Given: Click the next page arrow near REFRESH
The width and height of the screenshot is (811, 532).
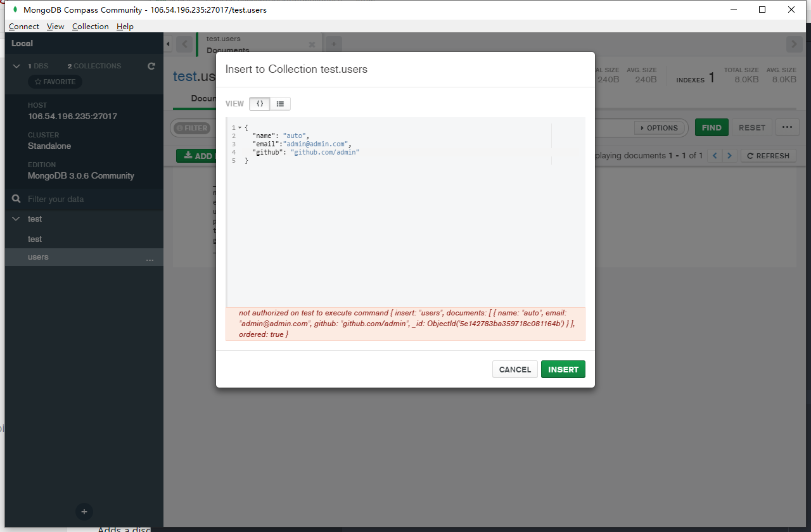Looking at the screenshot, I should click(x=730, y=155).
